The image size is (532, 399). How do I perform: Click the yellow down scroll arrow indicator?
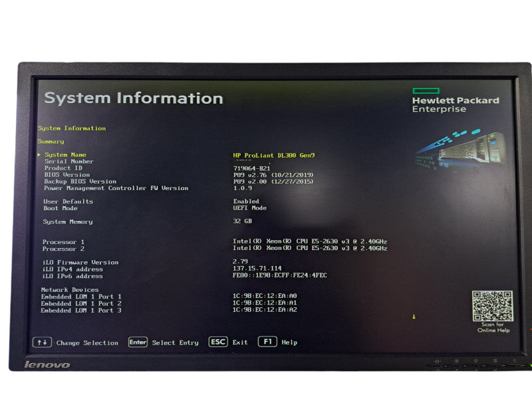[x=414, y=317]
